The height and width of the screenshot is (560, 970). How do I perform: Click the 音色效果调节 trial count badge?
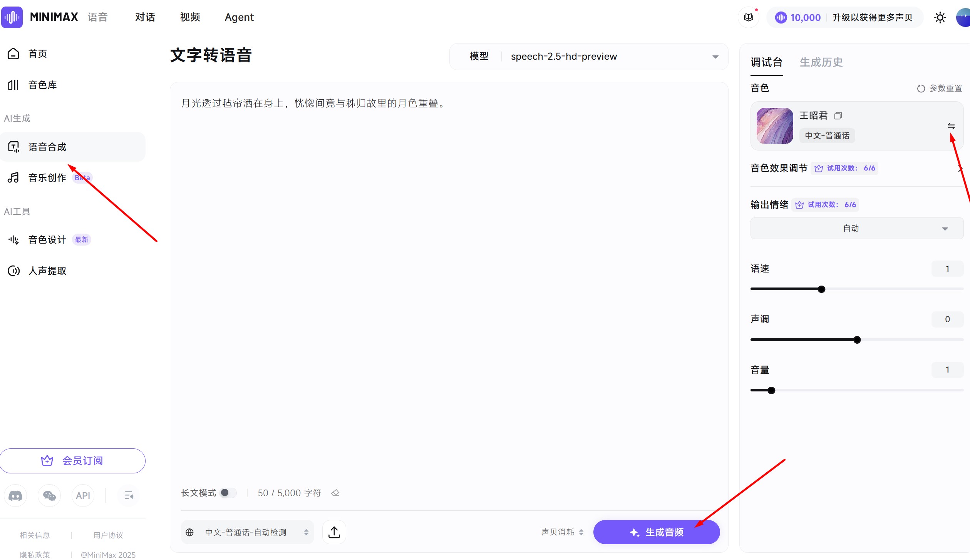click(x=845, y=168)
